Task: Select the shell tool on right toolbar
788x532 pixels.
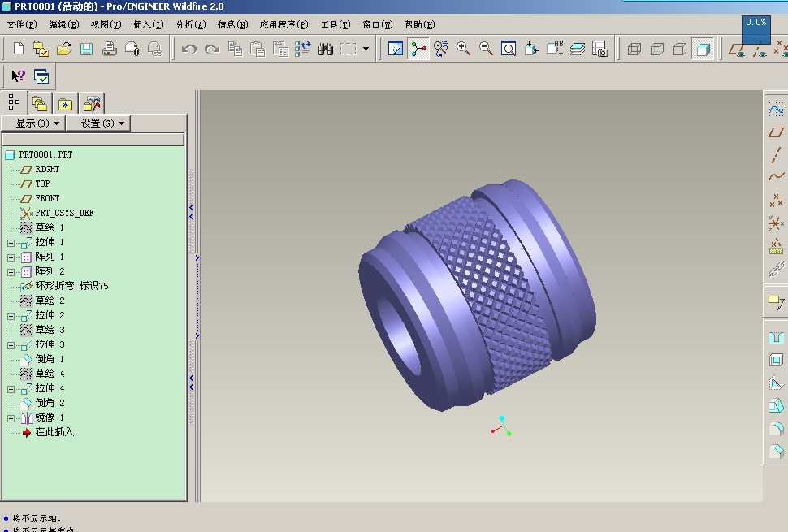Action: [776, 360]
